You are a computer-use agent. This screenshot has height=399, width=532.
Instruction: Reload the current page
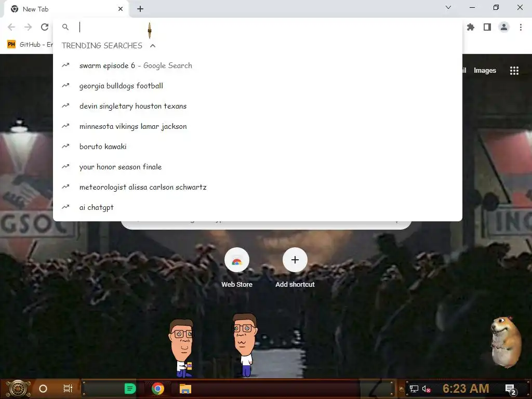(45, 27)
